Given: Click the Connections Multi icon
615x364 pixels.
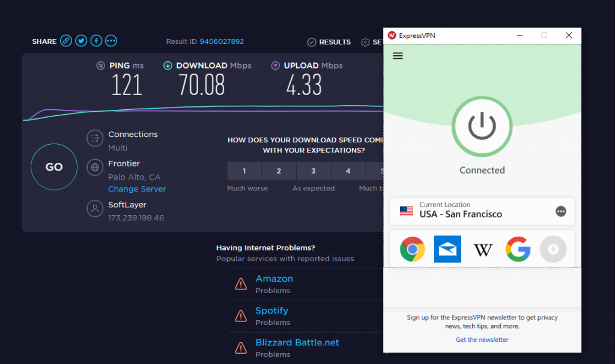Looking at the screenshot, I should pos(95,138).
